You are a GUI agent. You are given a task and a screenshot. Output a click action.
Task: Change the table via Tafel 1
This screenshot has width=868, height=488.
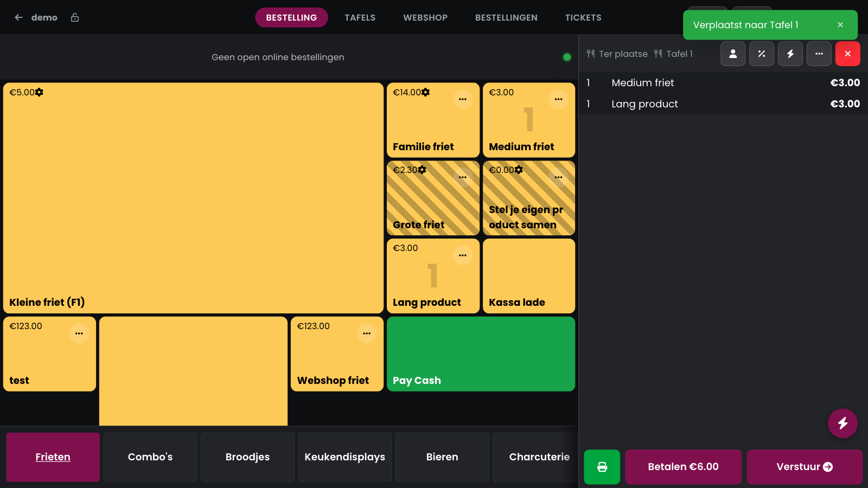673,54
